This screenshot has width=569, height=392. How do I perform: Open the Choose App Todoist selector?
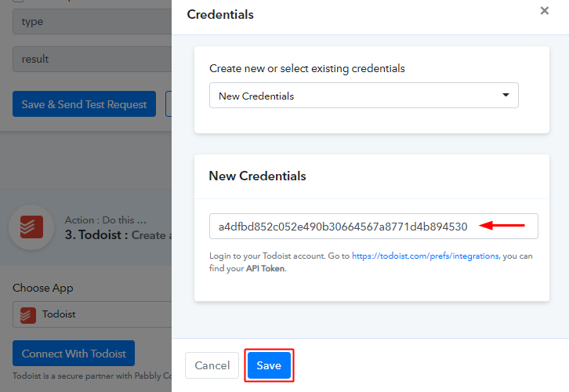[x=92, y=314]
